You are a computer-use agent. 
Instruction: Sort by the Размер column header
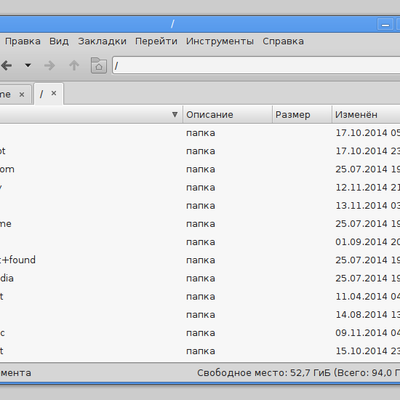click(302, 115)
